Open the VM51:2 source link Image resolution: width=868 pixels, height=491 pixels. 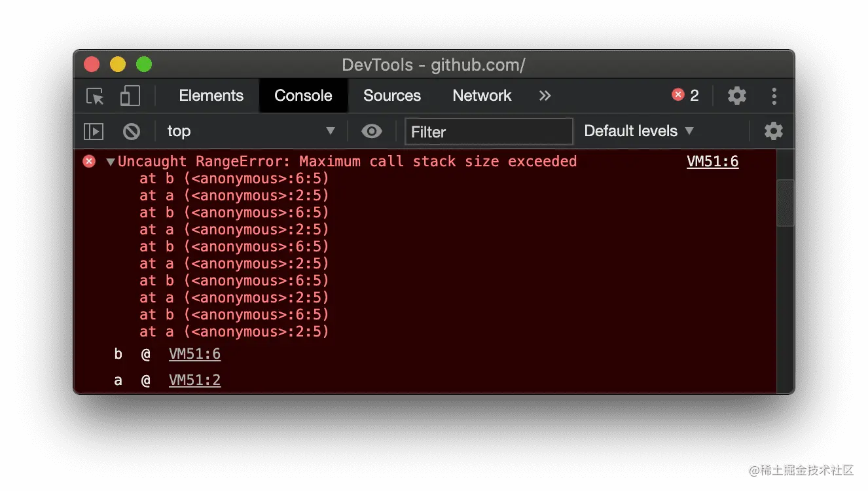[x=194, y=380]
